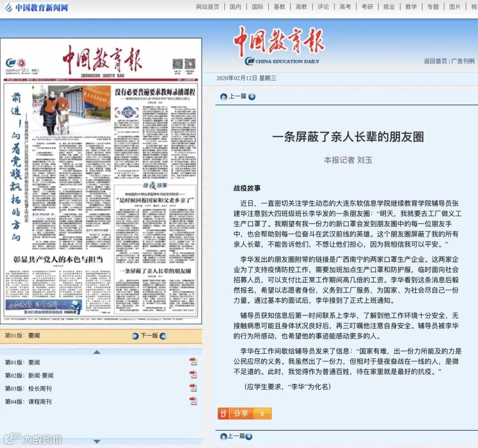Viewport: 478px width, 448px height.
Task: Open 高教 navigation item
Action: [301, 7]
